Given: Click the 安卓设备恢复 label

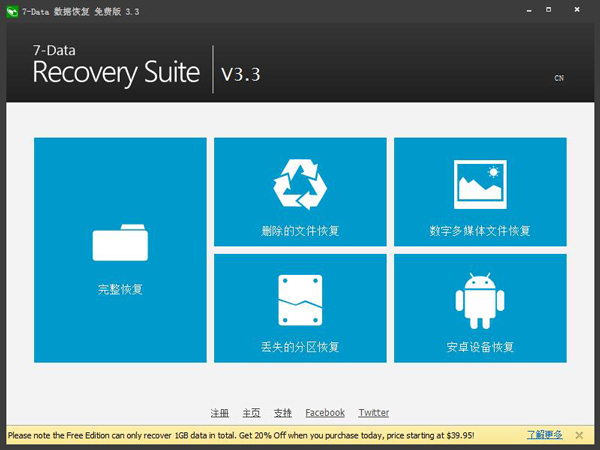Looking at the screenshot, I should point(480,347).
